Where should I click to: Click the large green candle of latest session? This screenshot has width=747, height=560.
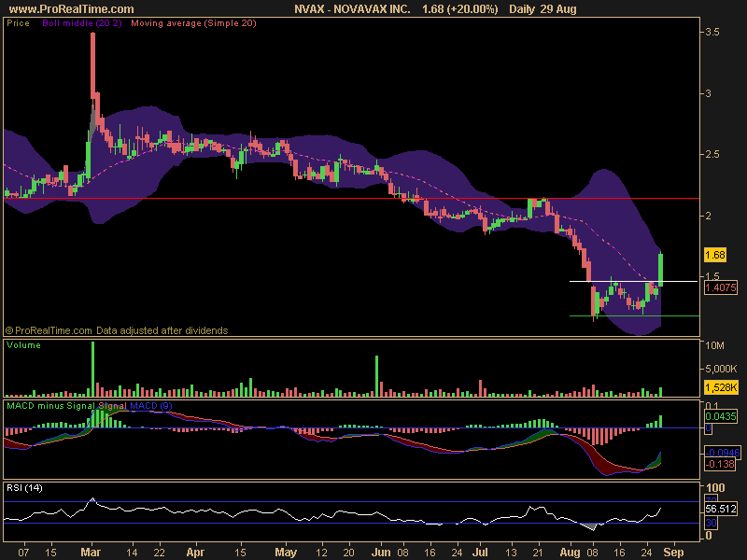pos(661,270)
